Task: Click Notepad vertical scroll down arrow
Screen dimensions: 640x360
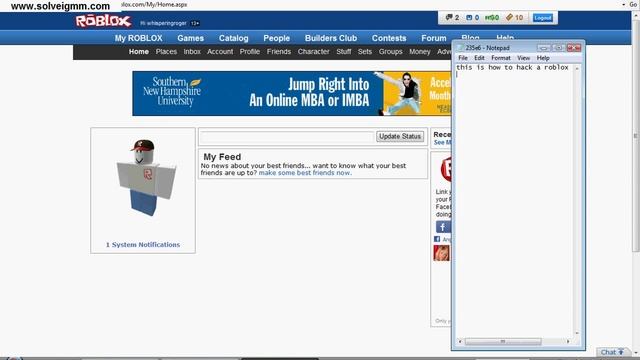Action: click(577, 333)
